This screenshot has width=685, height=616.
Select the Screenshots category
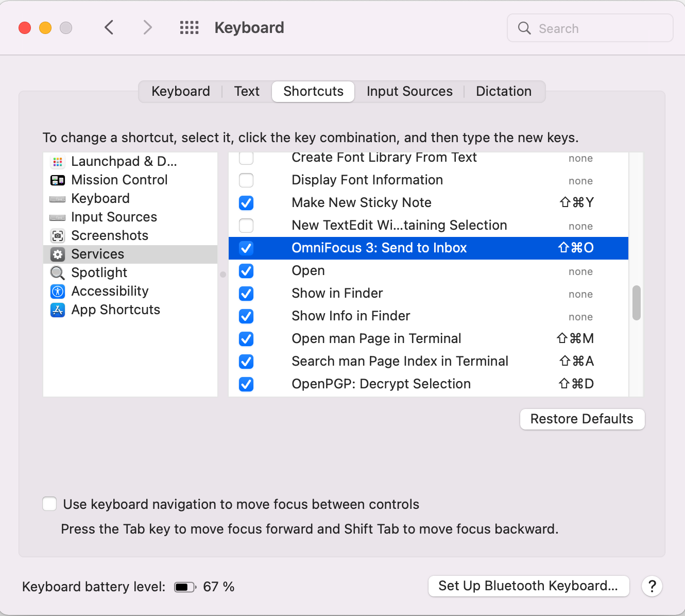coord(130,236)
